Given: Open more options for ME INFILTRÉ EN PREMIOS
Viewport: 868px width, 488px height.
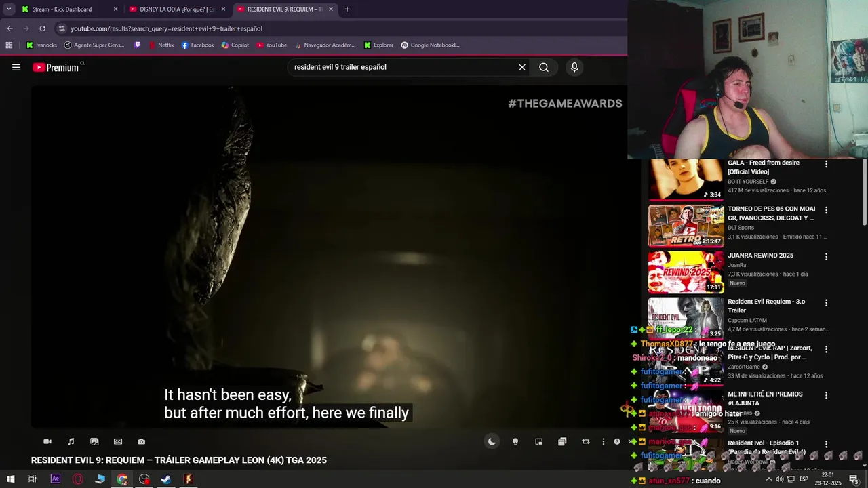Looking at the screenshot, I should click(x=826, y=395).
